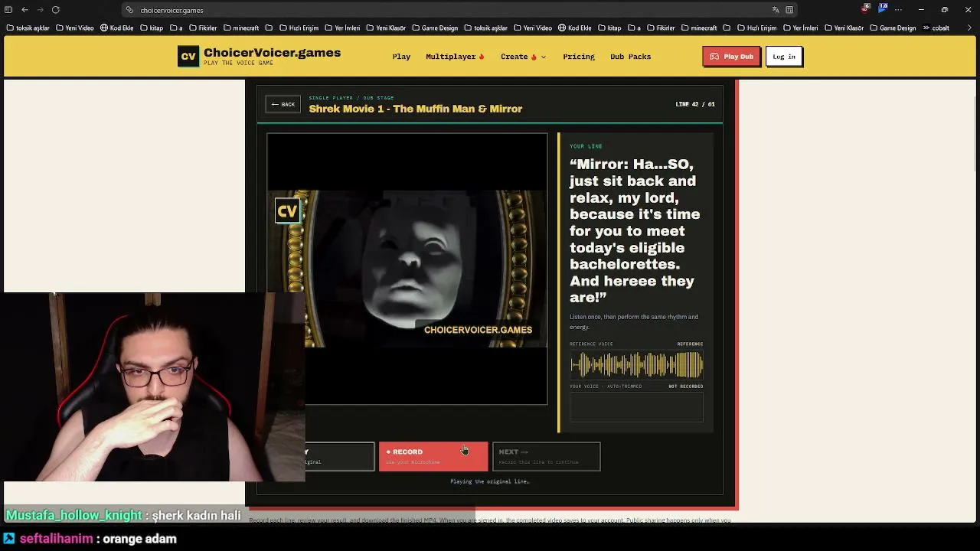Viewport: 980px width, 551px height.
Task: Expand the Create menu chevron
Action: pyautogui.click(x=544, y=57)
